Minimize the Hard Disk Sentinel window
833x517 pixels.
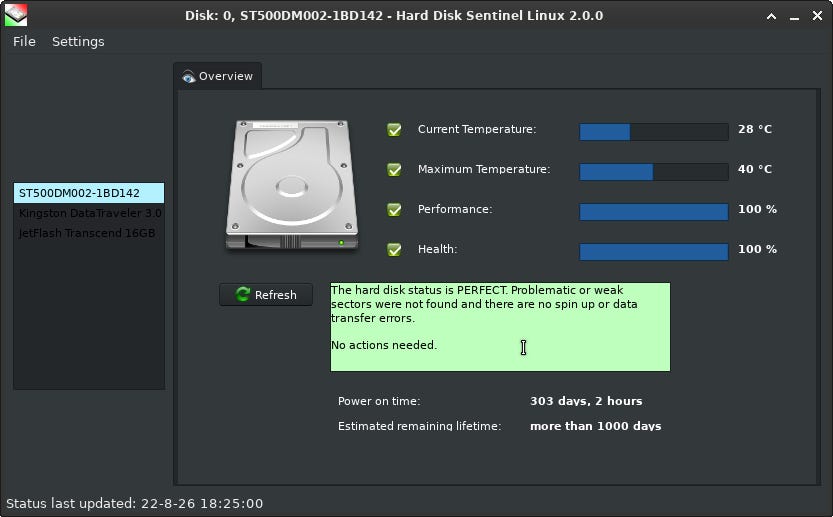[794, 18]
